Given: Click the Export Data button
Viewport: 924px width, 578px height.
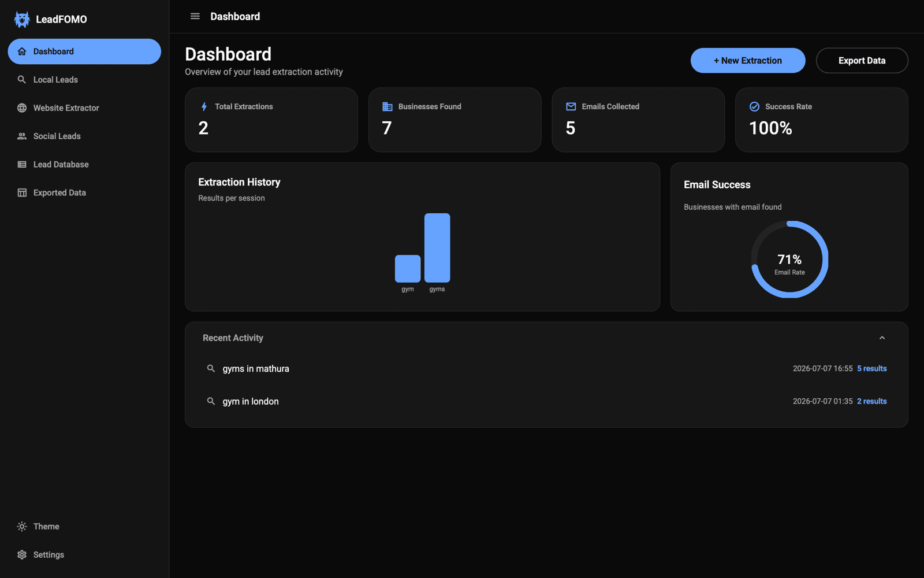Looking at the screenshot, I should [862, 61].
